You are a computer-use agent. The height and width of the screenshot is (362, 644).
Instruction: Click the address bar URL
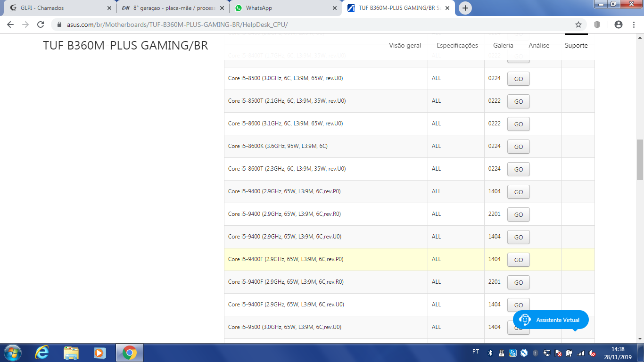pos(177,25)
